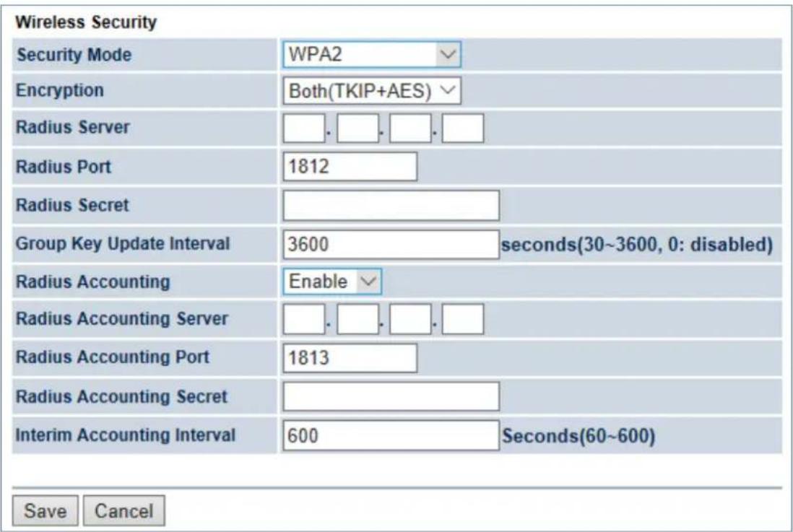Click third octet of Radius Accounting Server
Screen dimensions: 793x532
[x=410, y=319]
